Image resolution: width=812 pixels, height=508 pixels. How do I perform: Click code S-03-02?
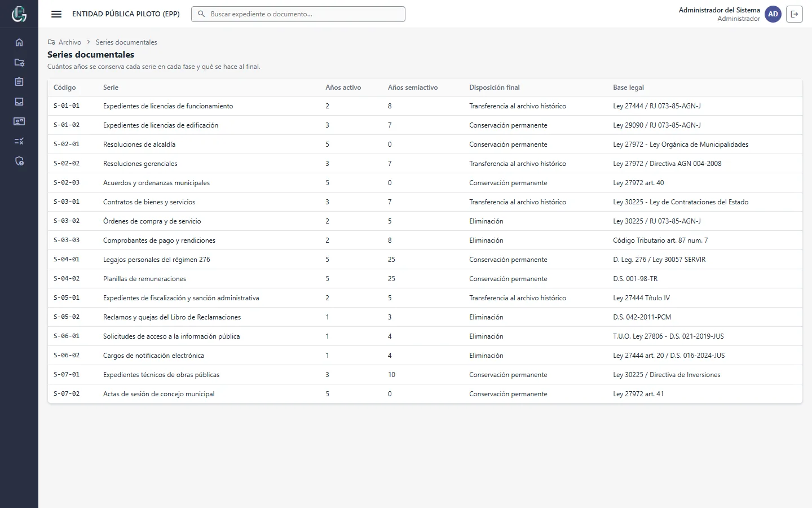(67, 221)
